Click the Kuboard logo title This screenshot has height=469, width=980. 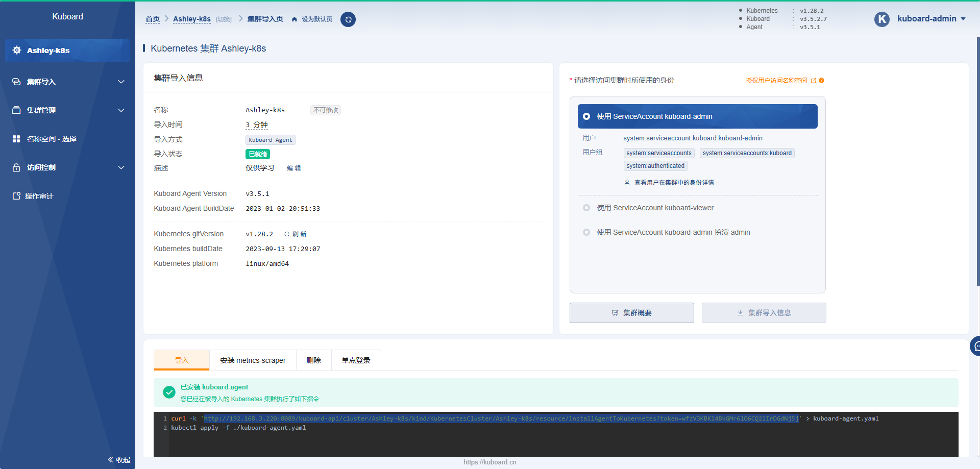pos(67,16)
